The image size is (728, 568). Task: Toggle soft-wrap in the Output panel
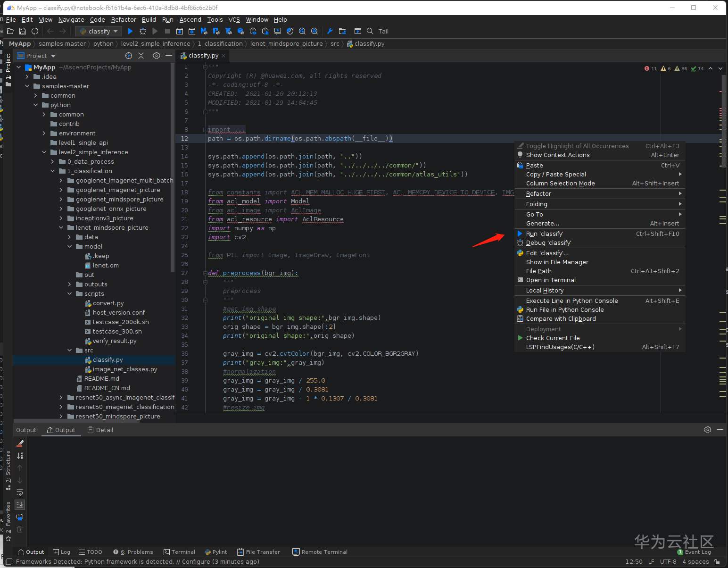(x=20, y=493)
